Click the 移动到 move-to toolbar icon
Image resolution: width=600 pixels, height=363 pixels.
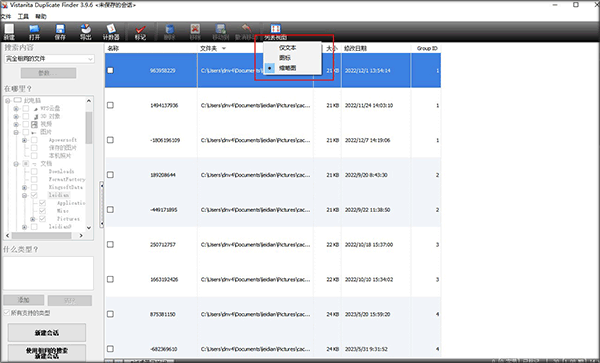pyautogui.click(x=221, y=29)
